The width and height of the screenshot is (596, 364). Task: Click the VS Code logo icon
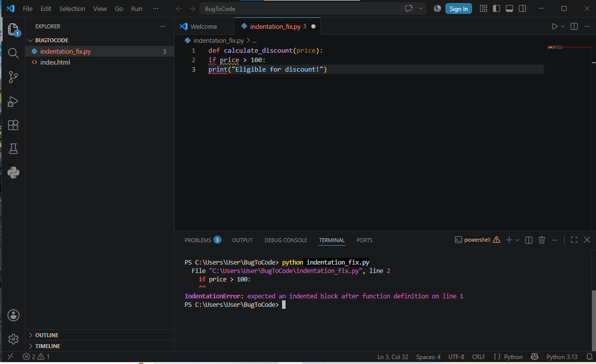point(10,8)
